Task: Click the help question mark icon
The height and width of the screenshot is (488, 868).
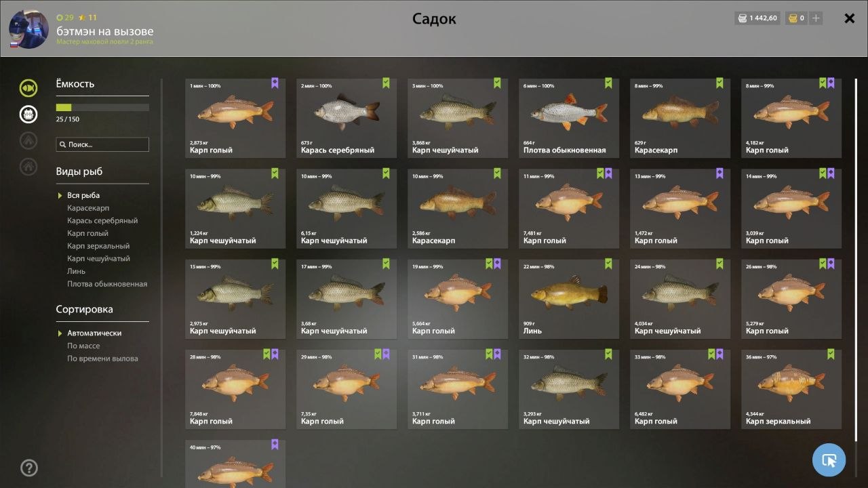Action: point(29,468)
